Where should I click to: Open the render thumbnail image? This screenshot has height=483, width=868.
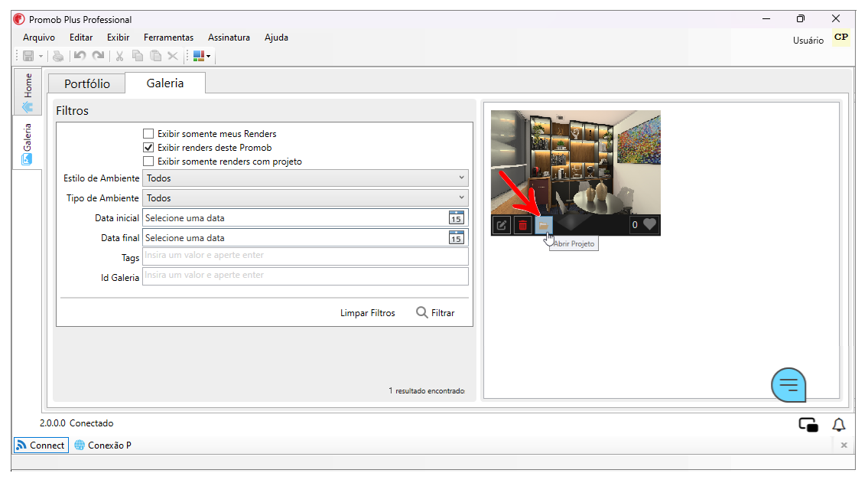tap(576, 162)
